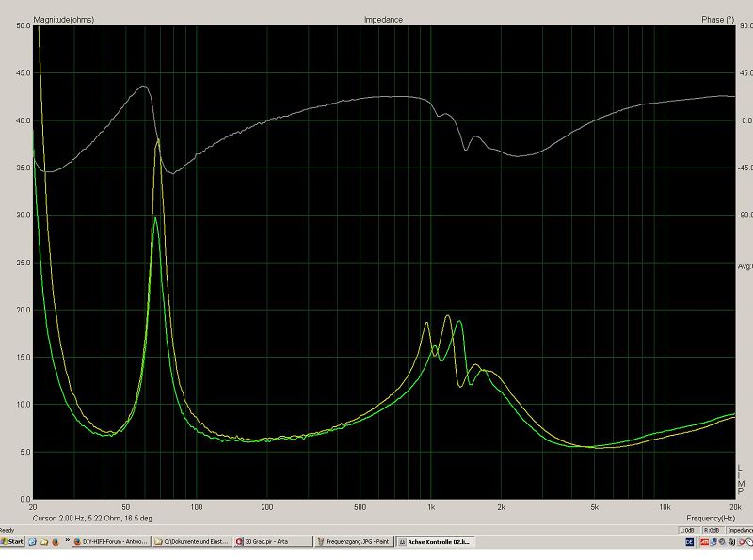Click the Impedance title above the graph
Image resolution: width=753 pixels, height=560 pixels.
pos(383,19)
